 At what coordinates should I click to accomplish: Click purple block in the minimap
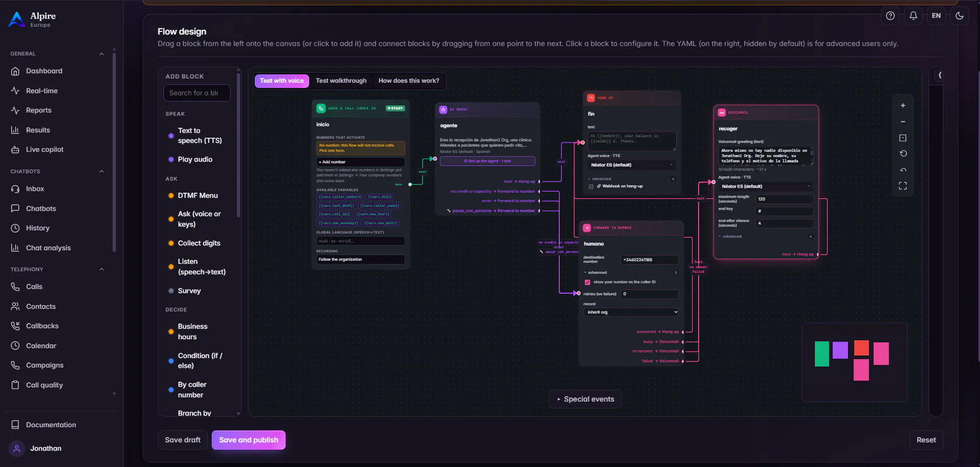(x=840, y=350)
